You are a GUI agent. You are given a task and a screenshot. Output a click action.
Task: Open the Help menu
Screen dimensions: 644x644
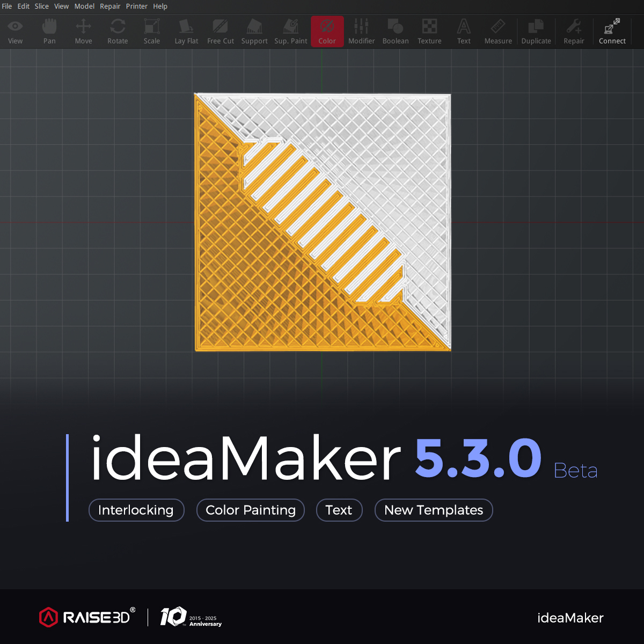click(x=160, y=6)
